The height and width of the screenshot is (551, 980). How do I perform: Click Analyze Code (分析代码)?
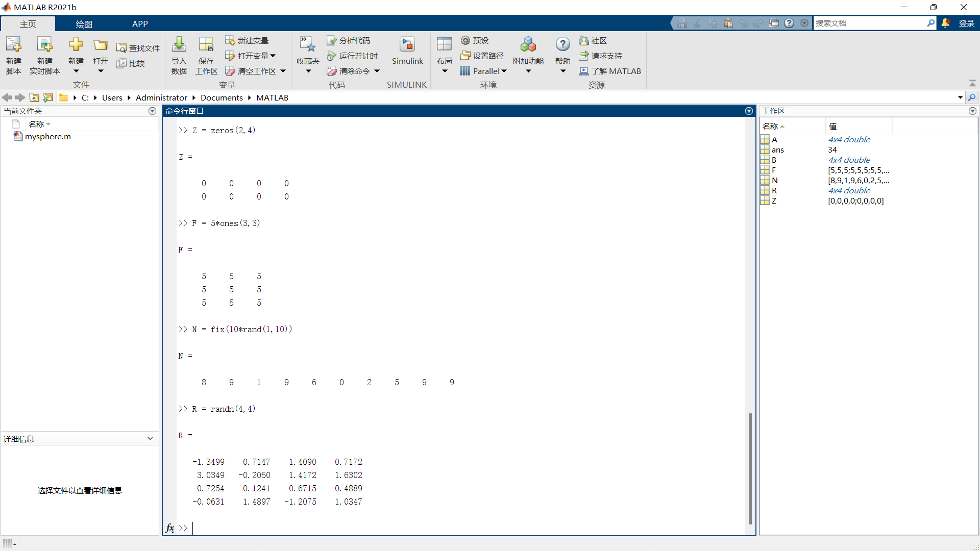pos(349,40)
